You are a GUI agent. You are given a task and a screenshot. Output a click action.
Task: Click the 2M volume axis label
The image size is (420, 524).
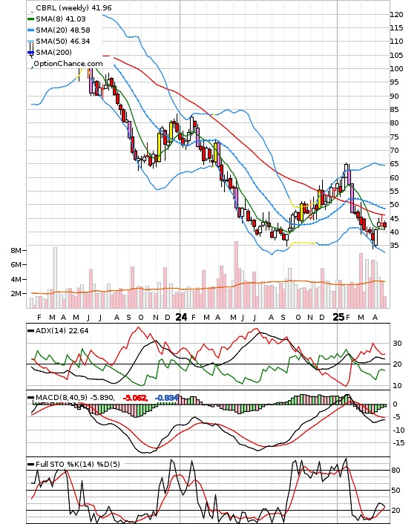tap(16, 293)
